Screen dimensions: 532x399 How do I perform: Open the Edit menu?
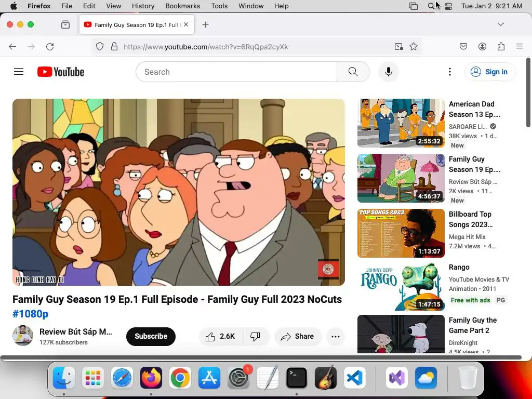[x=89, y=6]
